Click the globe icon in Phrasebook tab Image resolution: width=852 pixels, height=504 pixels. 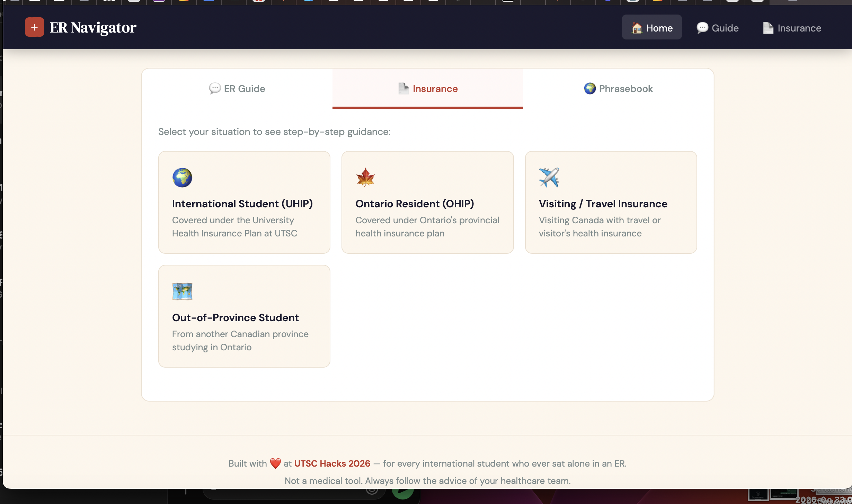[x=590, y=89]
